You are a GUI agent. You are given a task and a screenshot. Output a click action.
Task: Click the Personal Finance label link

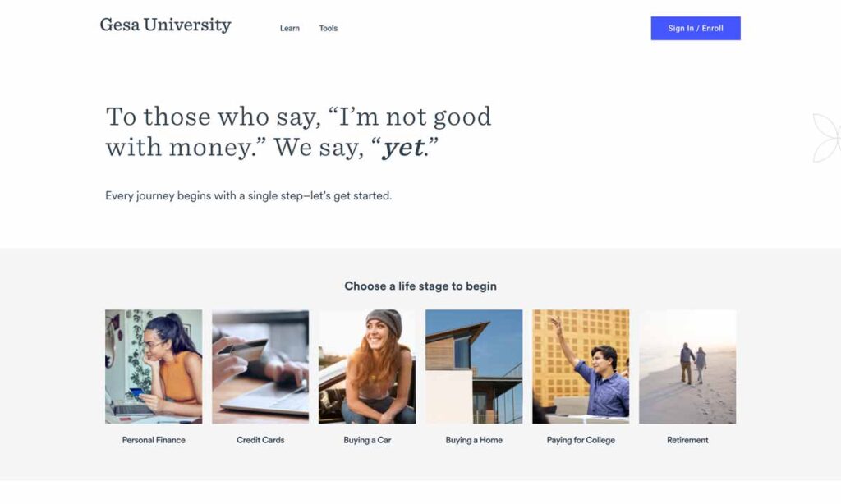154,440
